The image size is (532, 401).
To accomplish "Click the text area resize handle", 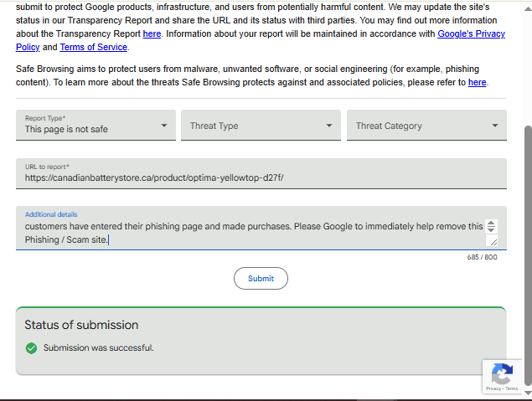I will (x=493, y=241).
